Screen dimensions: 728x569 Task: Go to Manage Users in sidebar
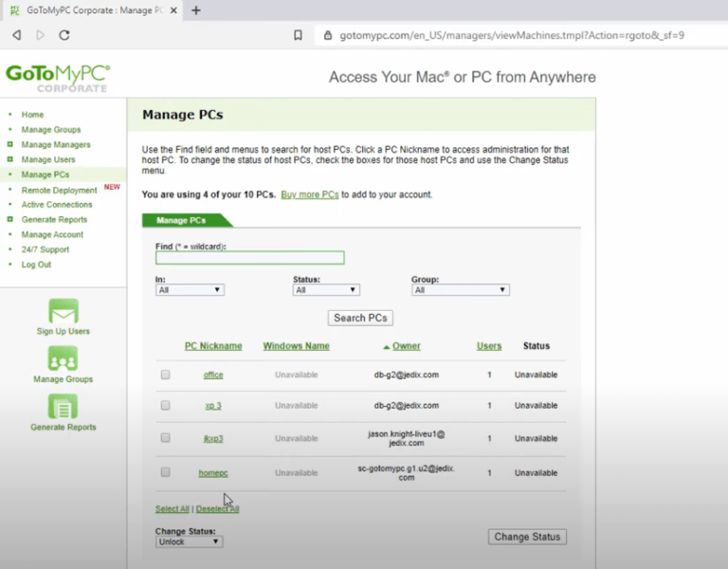(x=48, y=159)
